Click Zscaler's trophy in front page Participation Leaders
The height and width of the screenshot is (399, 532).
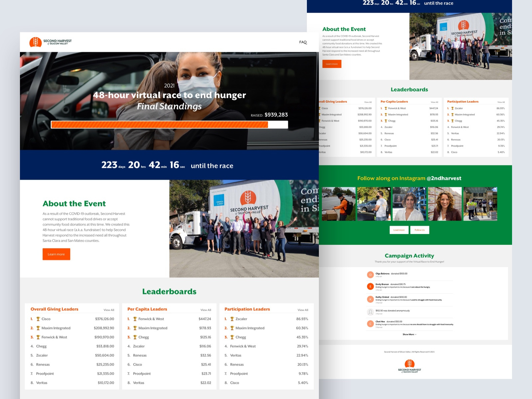tap(232, 319)
